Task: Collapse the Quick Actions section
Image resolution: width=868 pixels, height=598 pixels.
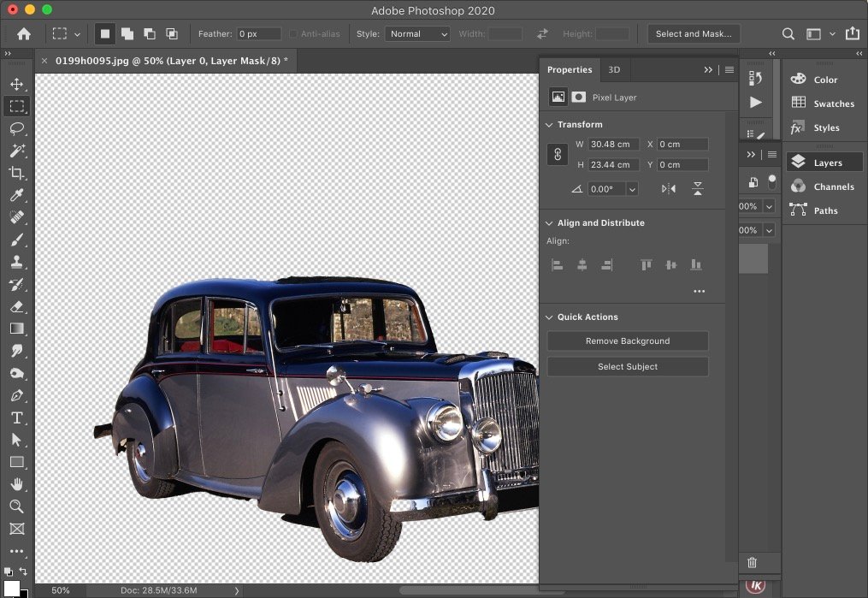Action: pyautogui.click(x=549, y=317)
